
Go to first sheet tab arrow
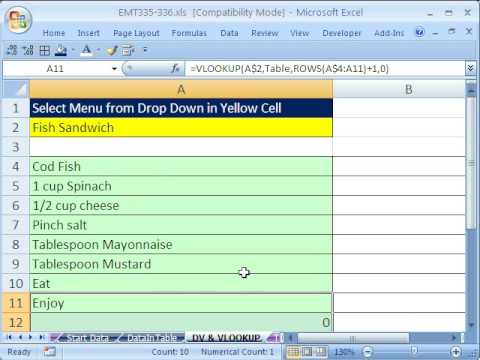click(x=9, y=337)
